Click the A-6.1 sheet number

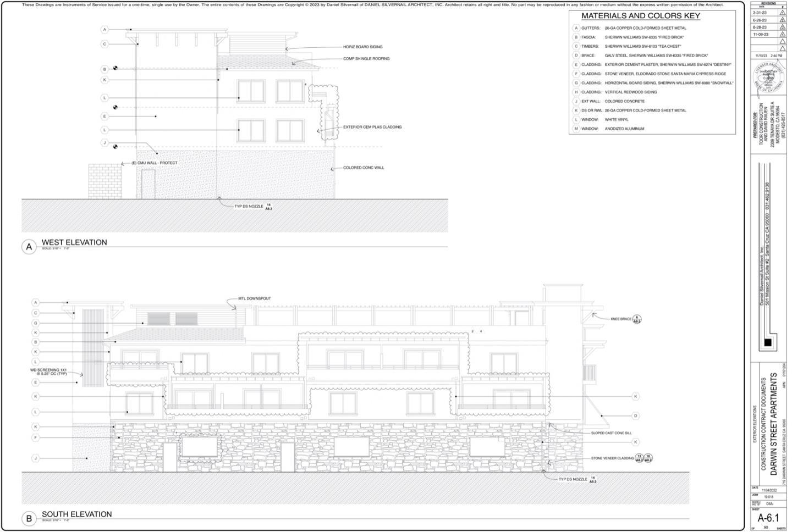tap(768, 518)
